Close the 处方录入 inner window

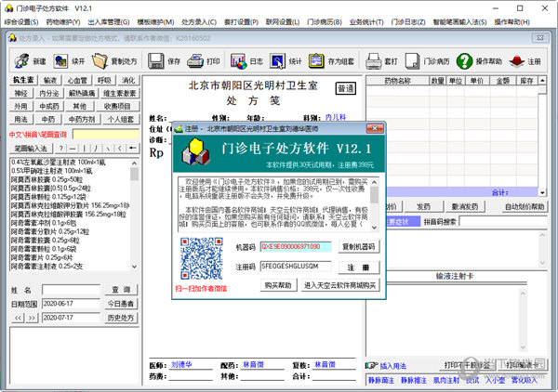coord(539,38)
